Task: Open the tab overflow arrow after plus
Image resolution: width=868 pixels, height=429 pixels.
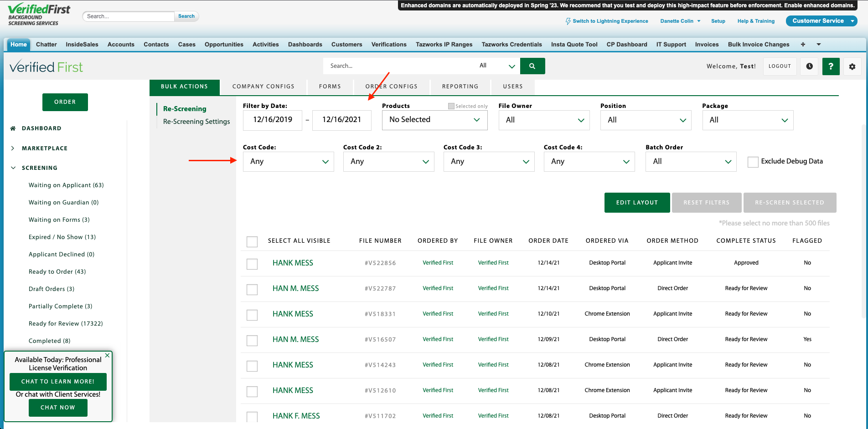Action: point(819,44)
